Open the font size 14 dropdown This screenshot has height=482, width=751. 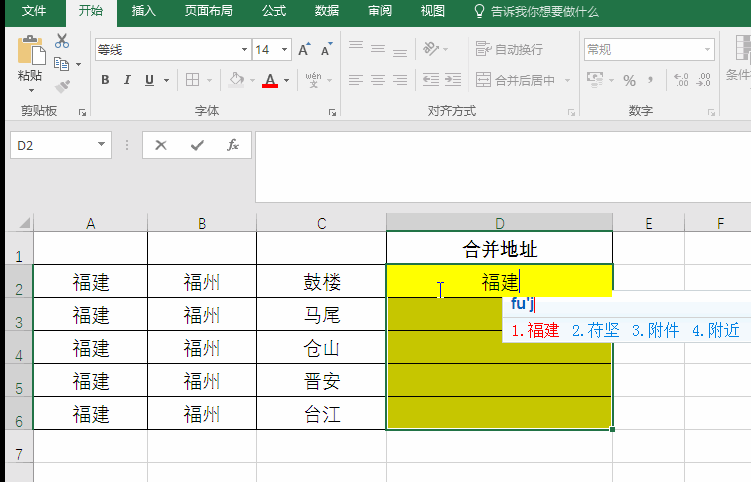click(x=284, y=49)
